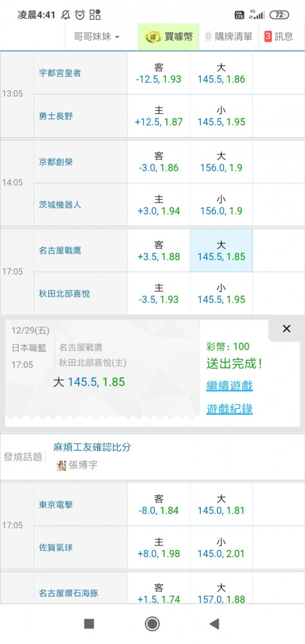The height and width of the screenshot is (644, 305).
Task: Deselect highlighted 大 145.5, 1.85 bet cell
Action: pos(221,251)
